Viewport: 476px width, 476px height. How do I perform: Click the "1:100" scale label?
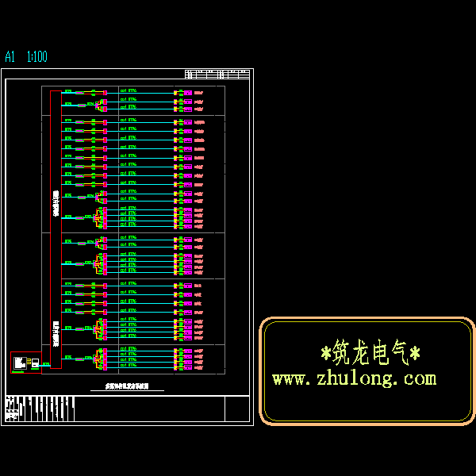coord(37,56)
